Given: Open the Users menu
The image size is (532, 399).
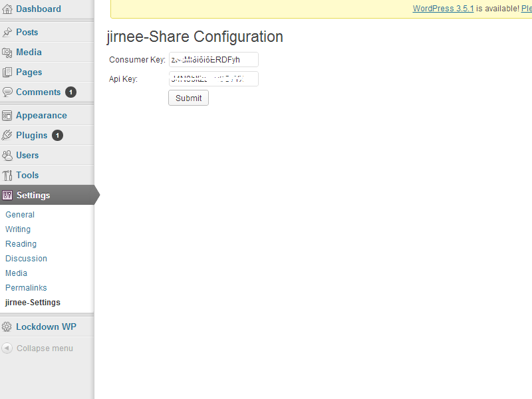Looking at the screenshot, I should tap(27, 156).
